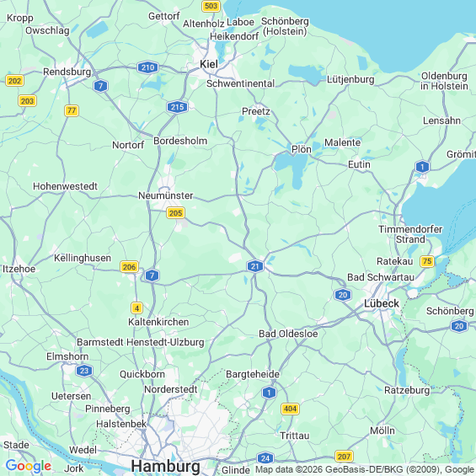Open the Google logo link
Image resolution: width=476 pixels, height=476 pixels.
pyautogui.click(x=29, y=466)
